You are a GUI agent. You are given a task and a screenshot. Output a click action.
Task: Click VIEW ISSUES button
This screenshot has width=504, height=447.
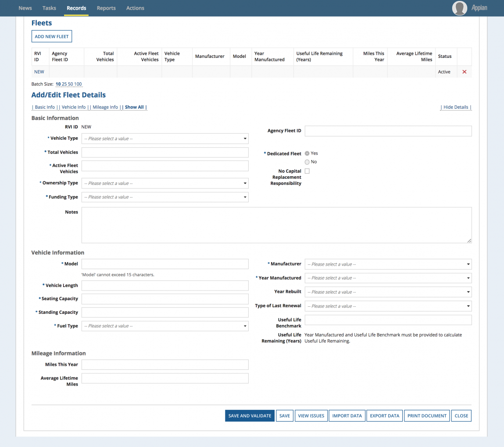coord(311,416)
